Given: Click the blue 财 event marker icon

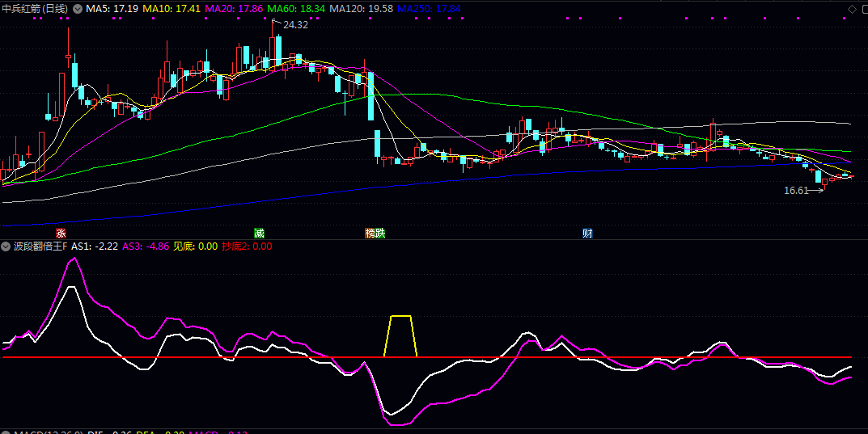Looking at the screenshot, I should (587, 233).
